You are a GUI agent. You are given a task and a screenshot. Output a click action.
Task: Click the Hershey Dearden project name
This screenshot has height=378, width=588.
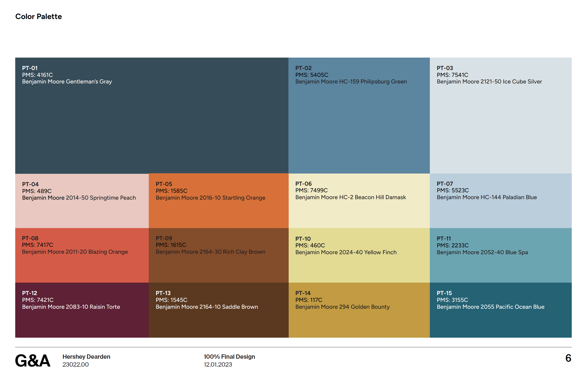[86, 356]
